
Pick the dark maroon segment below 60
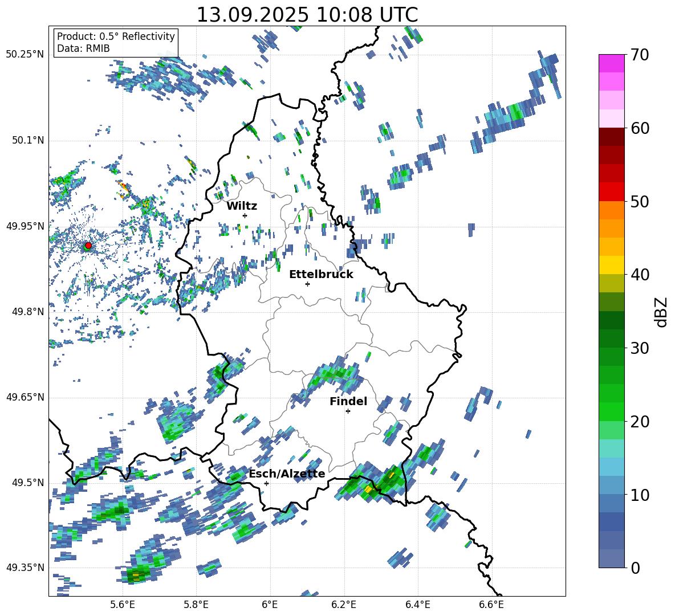click(x=611, y=137)
